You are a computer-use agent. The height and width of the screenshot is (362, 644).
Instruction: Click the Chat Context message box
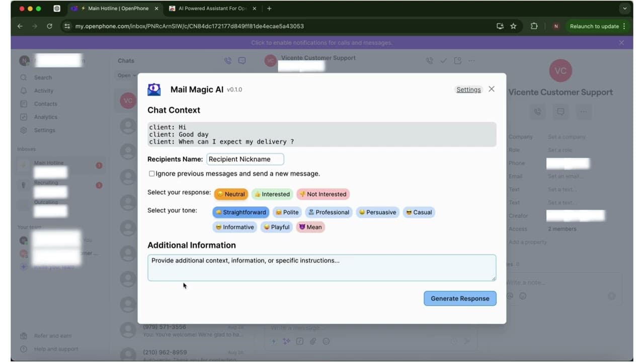pyautogui.click(x=321, y=134)
